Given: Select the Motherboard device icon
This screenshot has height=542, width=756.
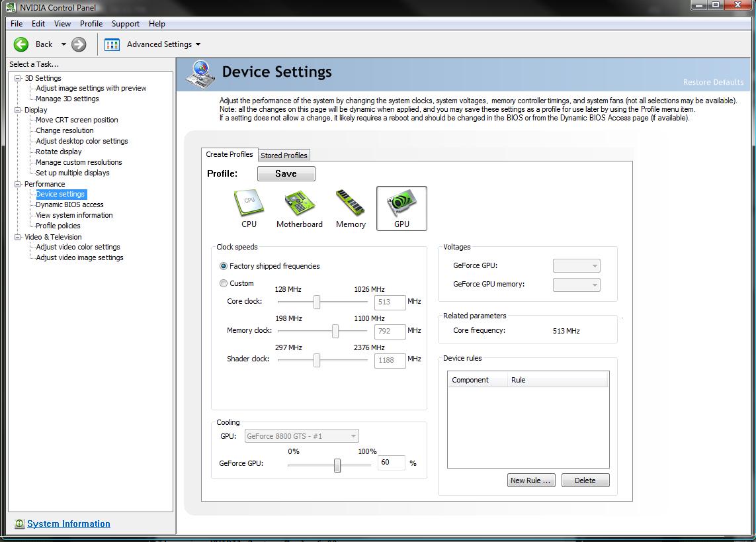Looking at the screenshot, I should 300,209.
